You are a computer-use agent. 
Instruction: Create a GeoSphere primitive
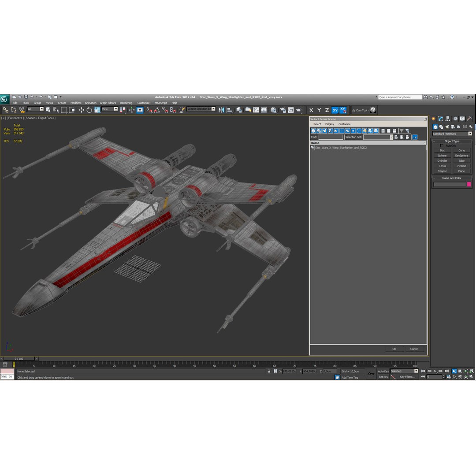pos(461,156)
